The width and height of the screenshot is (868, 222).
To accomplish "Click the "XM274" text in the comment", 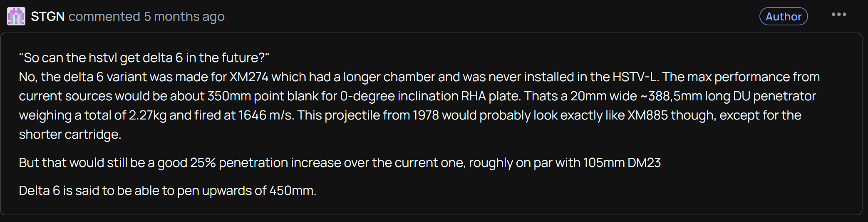I will [249, 77].
